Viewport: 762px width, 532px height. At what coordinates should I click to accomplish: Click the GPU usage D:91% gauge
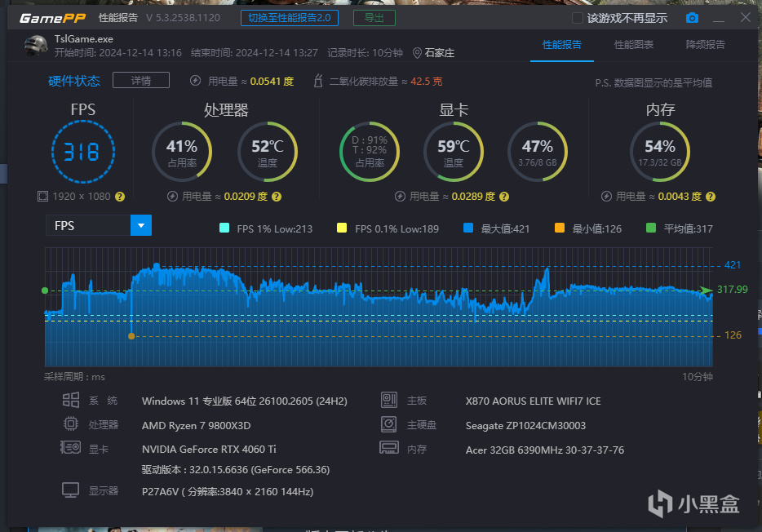click(x=370, y=152)
